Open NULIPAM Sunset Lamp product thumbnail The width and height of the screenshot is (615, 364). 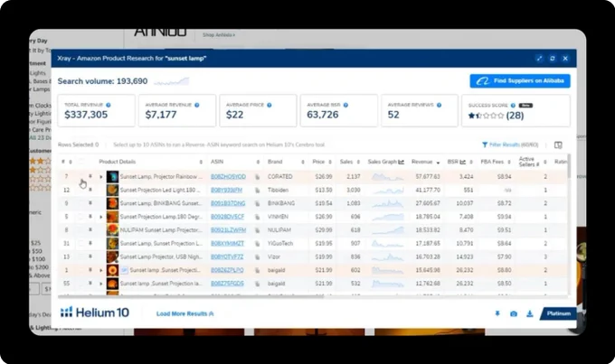(x=112, y=230)
